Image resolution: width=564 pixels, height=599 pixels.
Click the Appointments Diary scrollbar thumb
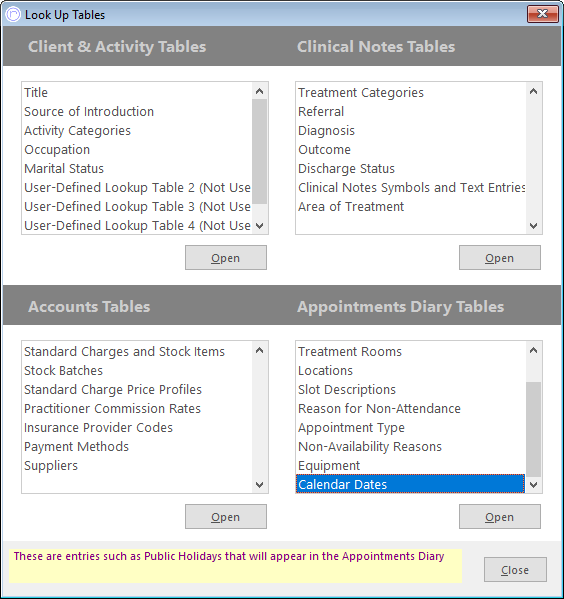[533, 429]
